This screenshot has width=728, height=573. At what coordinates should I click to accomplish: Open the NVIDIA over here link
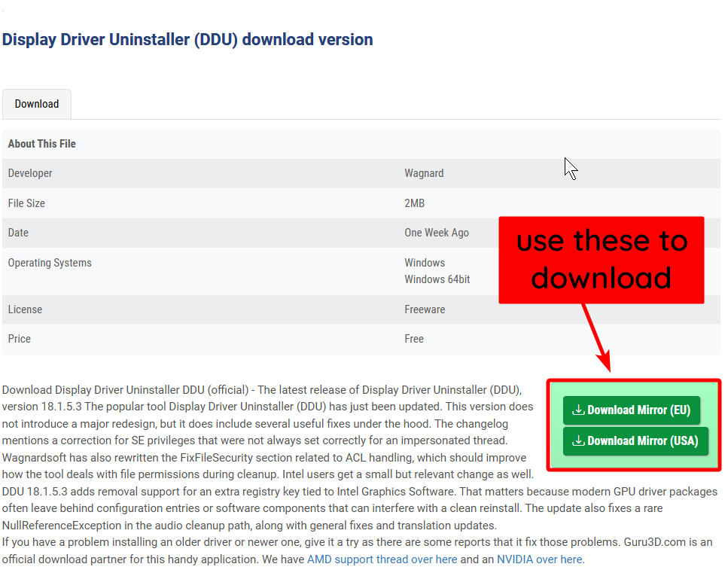pyautogui.click(x=540, y=559)
